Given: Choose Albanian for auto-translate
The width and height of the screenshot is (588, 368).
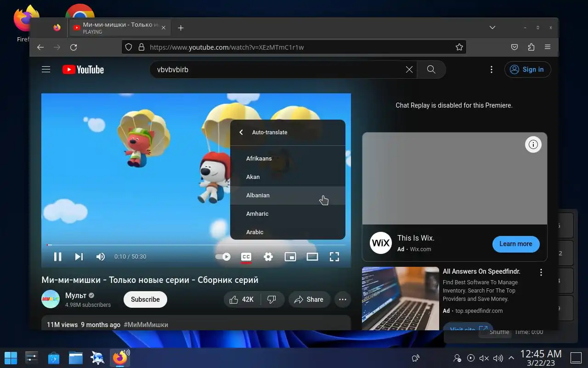Looking at the screenshot, I should [x=288, y=195].
